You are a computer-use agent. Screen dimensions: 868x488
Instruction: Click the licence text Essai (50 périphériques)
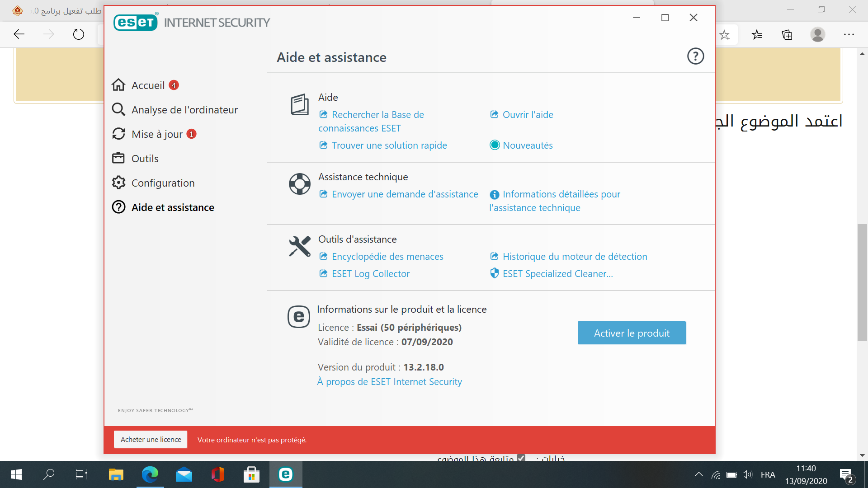(409, 328)
